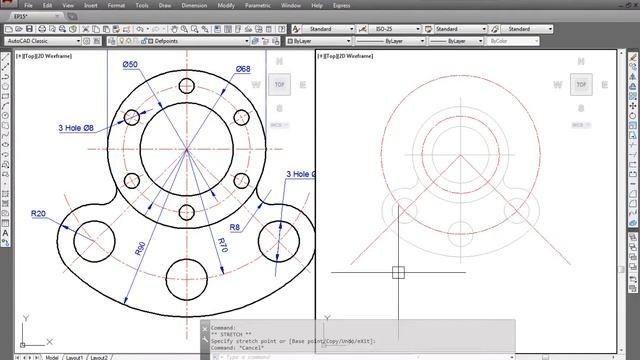
Task: Click the Cut scissors icon
Action: 86,29
